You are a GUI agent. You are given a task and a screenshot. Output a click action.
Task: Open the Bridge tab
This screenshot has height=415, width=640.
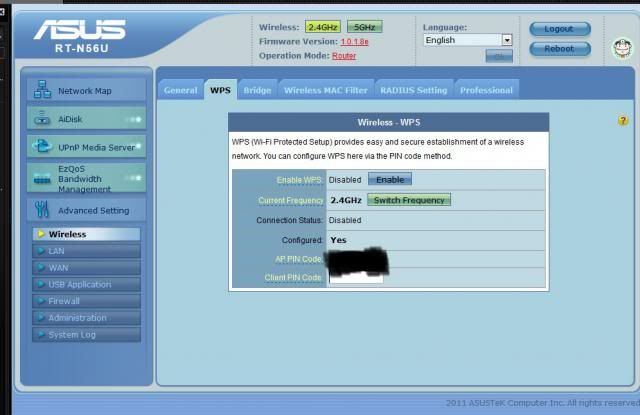[x=257, y=90]
